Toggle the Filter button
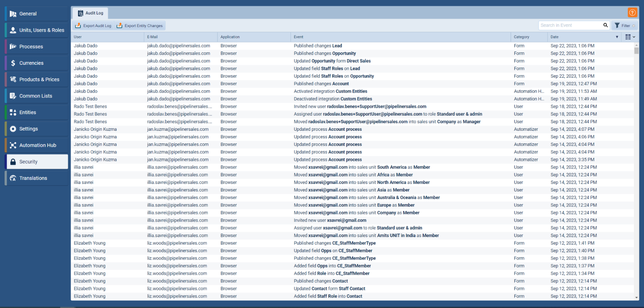The width and height of the screenshot is (644, 308). [x=624, y=25]
